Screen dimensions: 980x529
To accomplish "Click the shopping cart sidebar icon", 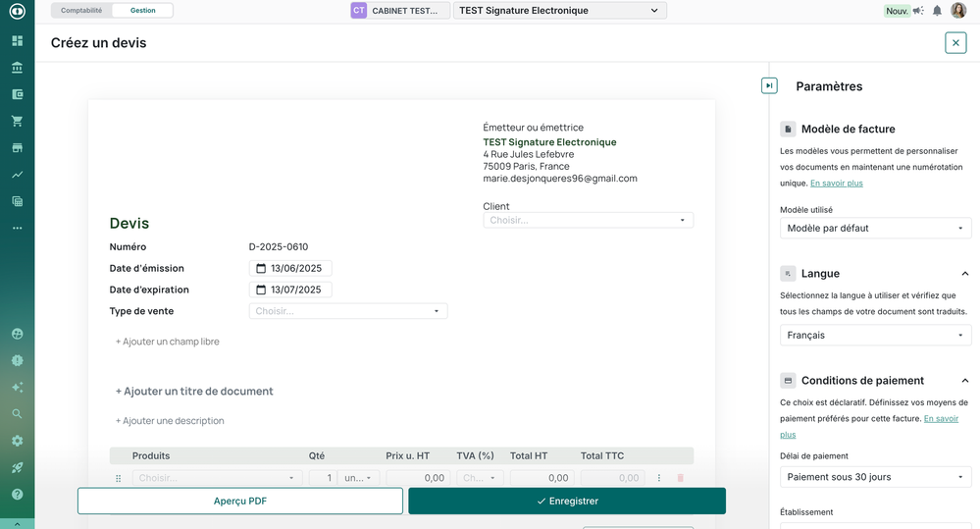I will click(17, 122).
